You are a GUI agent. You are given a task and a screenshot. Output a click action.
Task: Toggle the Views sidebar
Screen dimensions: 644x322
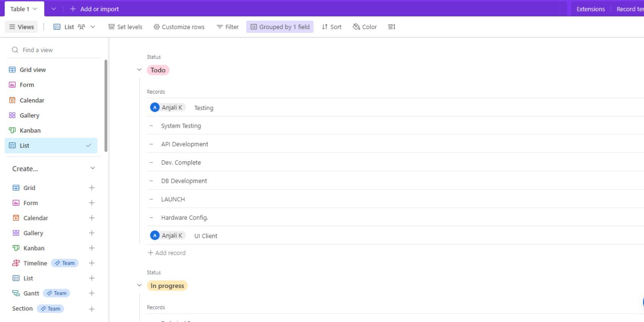point(21,27)
